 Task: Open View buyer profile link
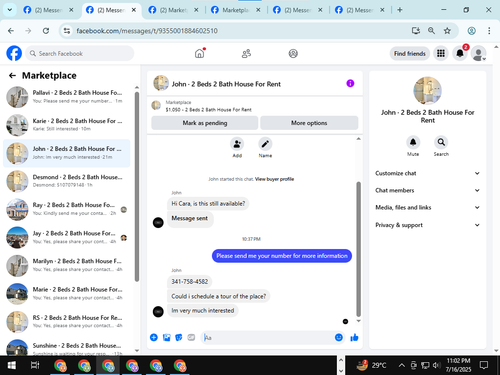tap(274, 179)
